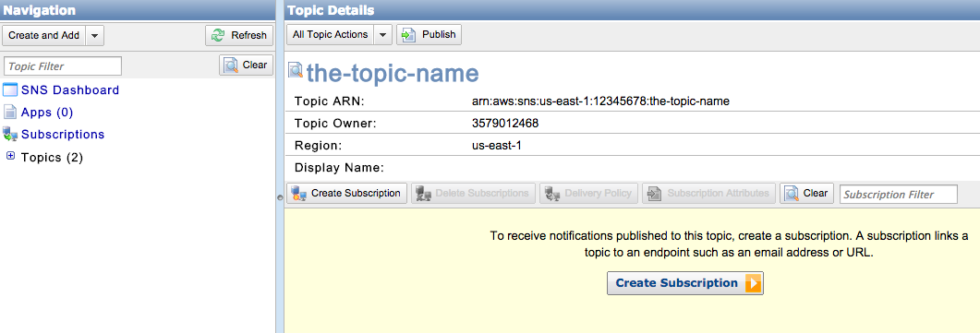Click the disabled Delivery Policy button
This screenshot has height=333, width=980.
click(x=588, y=194)
